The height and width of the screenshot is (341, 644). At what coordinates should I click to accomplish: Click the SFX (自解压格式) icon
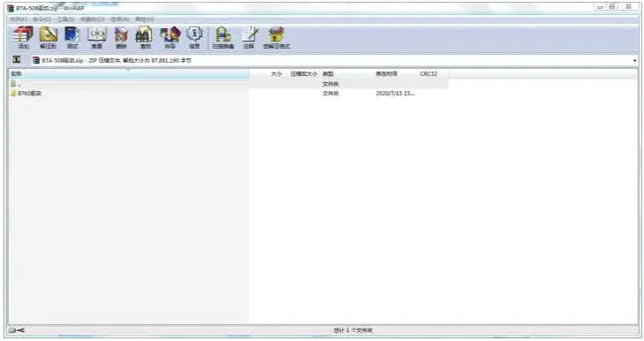[x=276, y=37]
